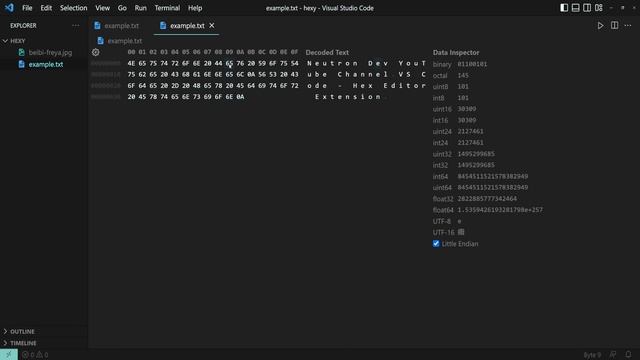The image size is (640, 360).
Task: Show errors and warnings count in status bar
Action: click(x=35, y=355)
